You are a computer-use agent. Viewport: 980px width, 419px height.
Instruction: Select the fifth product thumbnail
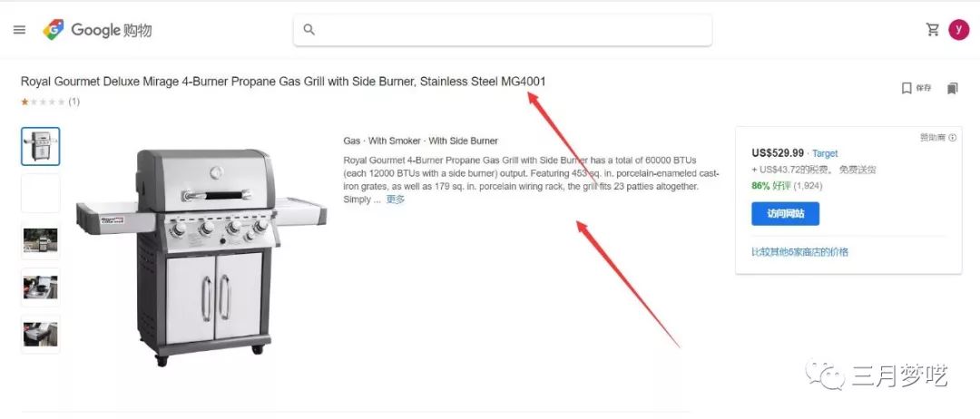coord(41,334)
